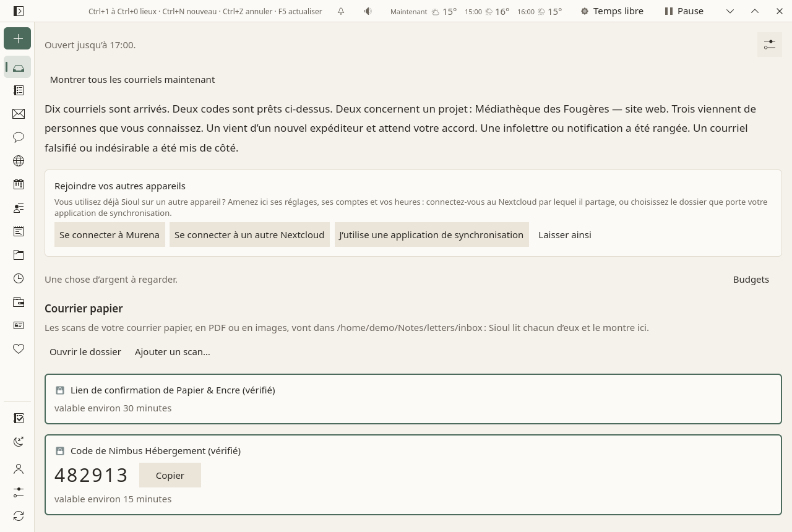The width and height of the screenshot is (792, 532).
Task: Open the Papier & Encre confirmation link card
Action: (413, 399)
